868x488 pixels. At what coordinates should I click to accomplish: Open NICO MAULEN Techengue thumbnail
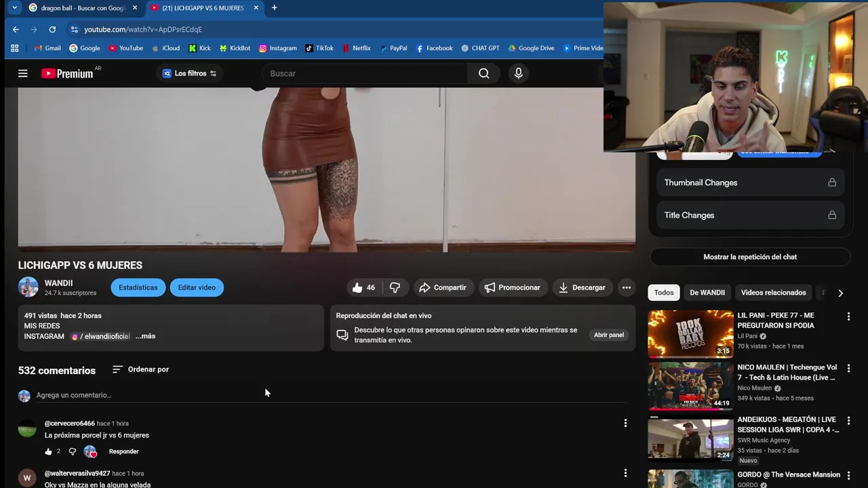coord(690,386)
